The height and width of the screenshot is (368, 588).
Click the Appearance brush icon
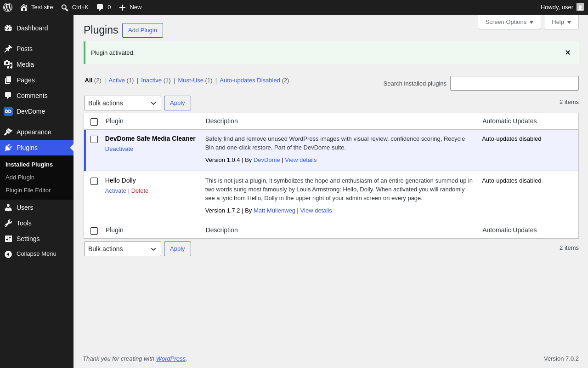[8, 132]
